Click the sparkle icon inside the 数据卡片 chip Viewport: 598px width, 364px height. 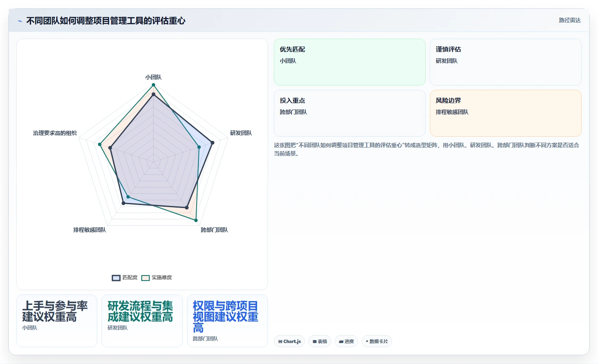coord(367,341)
